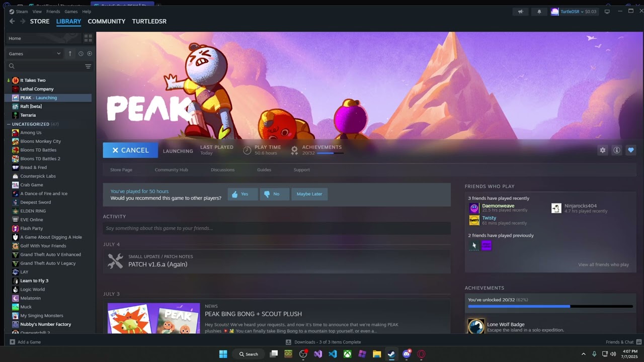Toggle the ready-to-play filter
The width and height of the screenshot is (644, 362).
click(x=90, y=54)
